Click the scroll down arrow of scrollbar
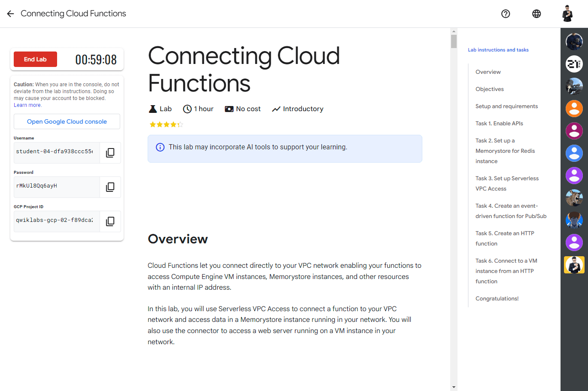This screenshot has width=588, height=391. point(454,387)
